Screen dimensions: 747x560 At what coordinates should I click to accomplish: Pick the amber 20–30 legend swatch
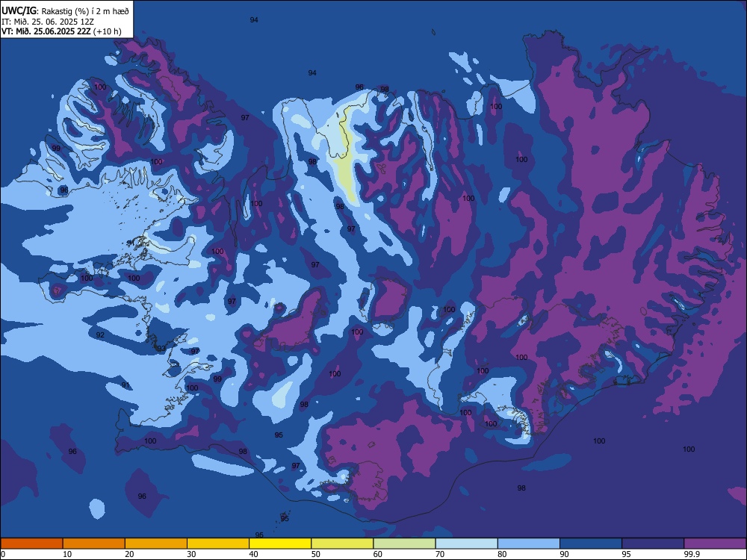coord(156,544)
